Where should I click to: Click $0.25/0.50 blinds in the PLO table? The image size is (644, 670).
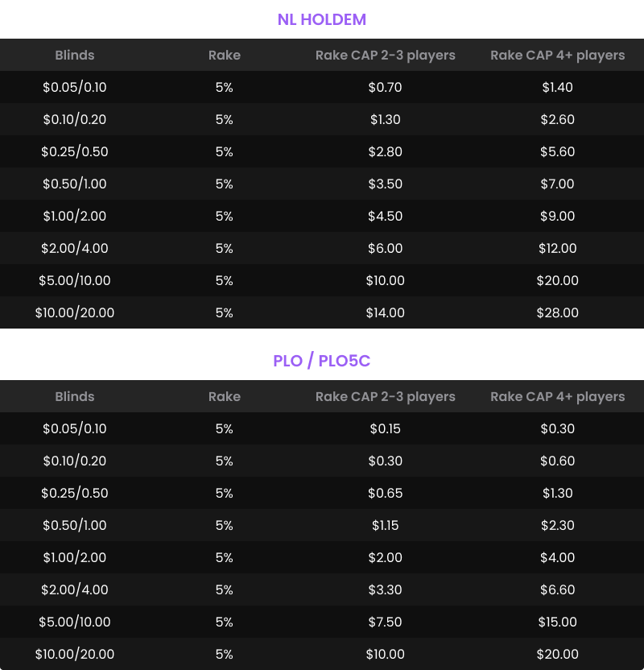pos(75,494)
